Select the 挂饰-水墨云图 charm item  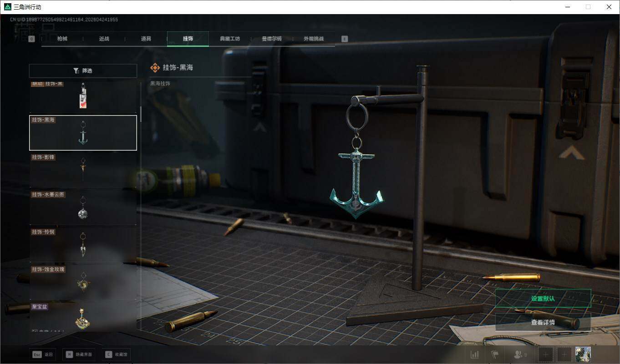(x=83, y=207)
